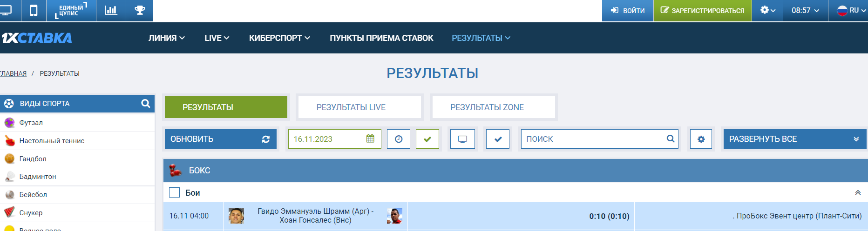Toggle blue checkmark filter button
Image resolution: width=868 pixels, height=231 pixels.
tap(498, 139)
